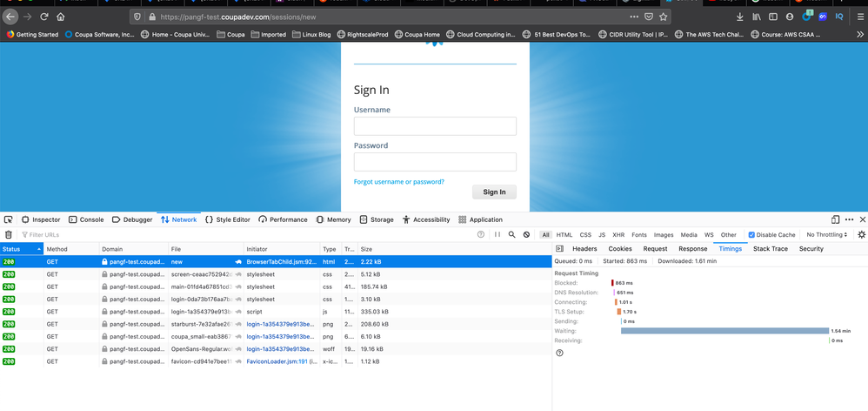Screen dimensions: 868x411
Task: Open Filter URLs help question mark
Action: (480, 235)
